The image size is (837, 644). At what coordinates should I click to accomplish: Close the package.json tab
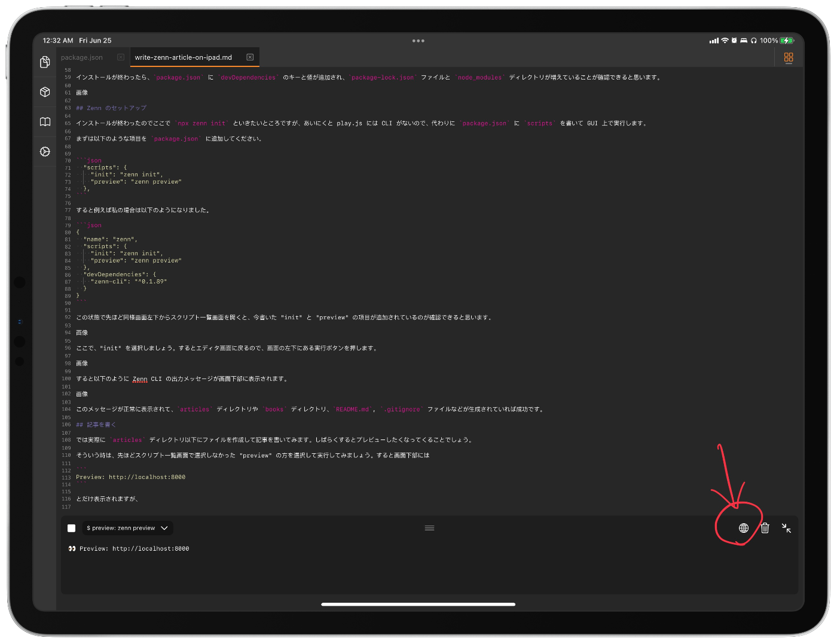click(121, 57)
